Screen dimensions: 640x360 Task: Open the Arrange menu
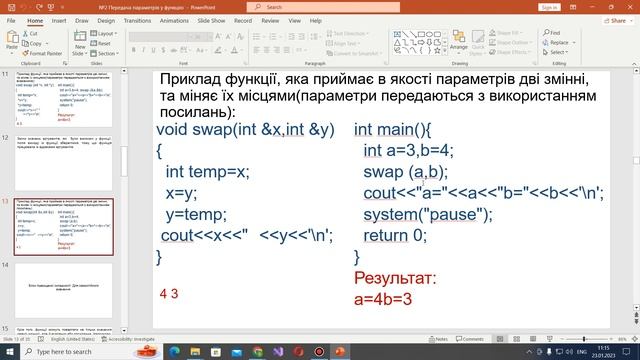click(x=459, y=42)
